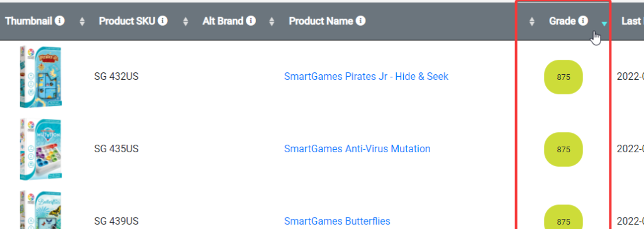Sort table by Product SKU arrows
Screen dimensions: 644x229
[186, 21]
